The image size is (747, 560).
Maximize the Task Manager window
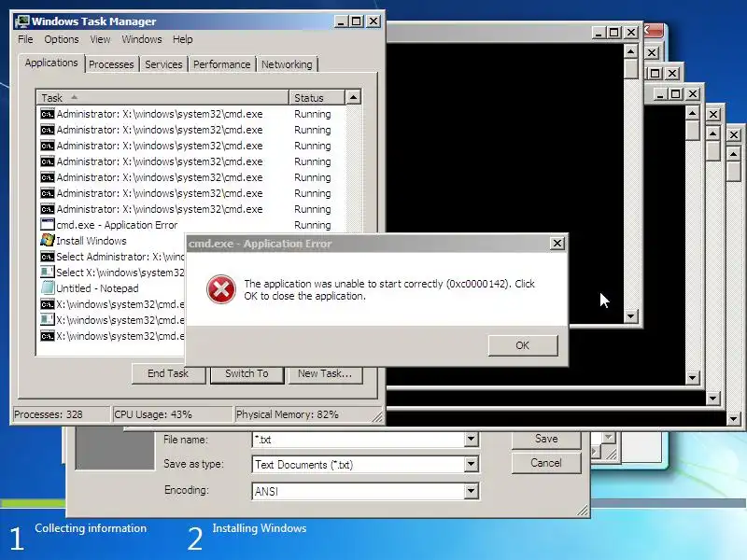click(x=357, y=21)
